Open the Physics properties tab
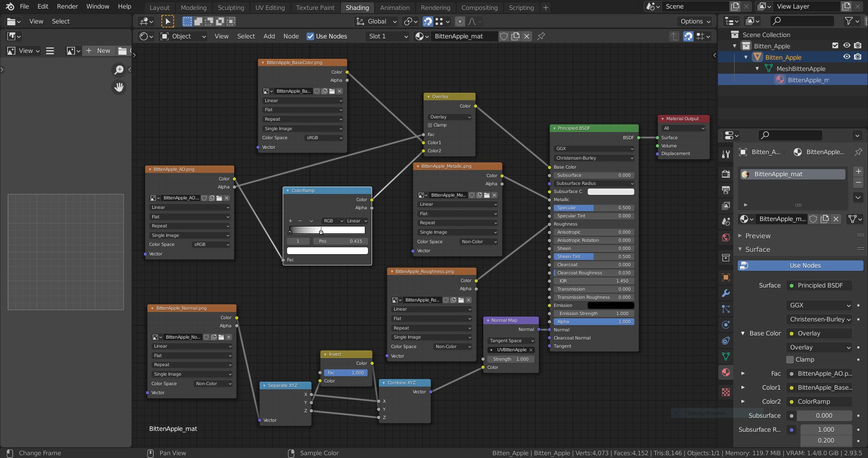 pyautogui.click(x=726, y=325)
